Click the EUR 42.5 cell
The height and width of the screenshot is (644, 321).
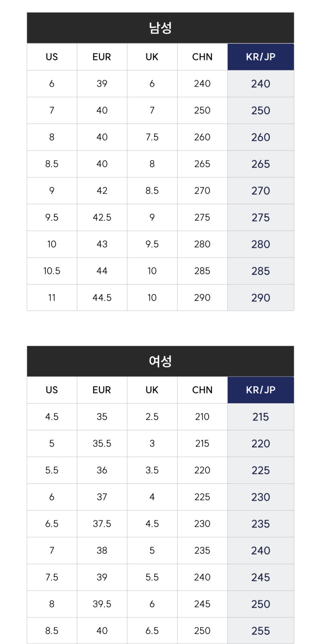102,217
